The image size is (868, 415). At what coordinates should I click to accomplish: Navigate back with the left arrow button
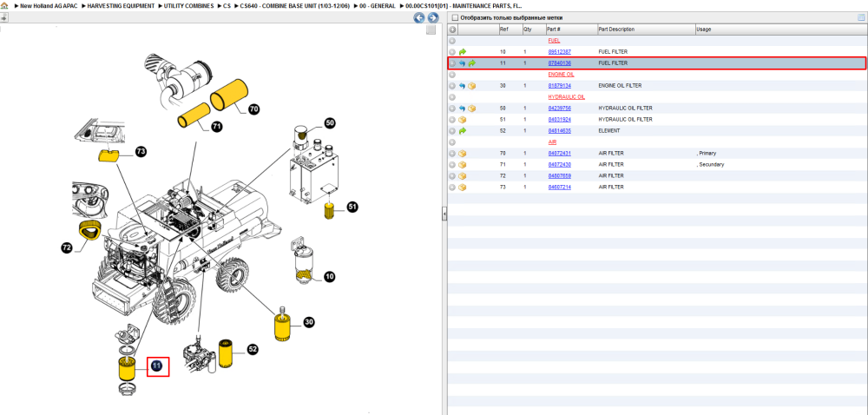click(419, 17)
